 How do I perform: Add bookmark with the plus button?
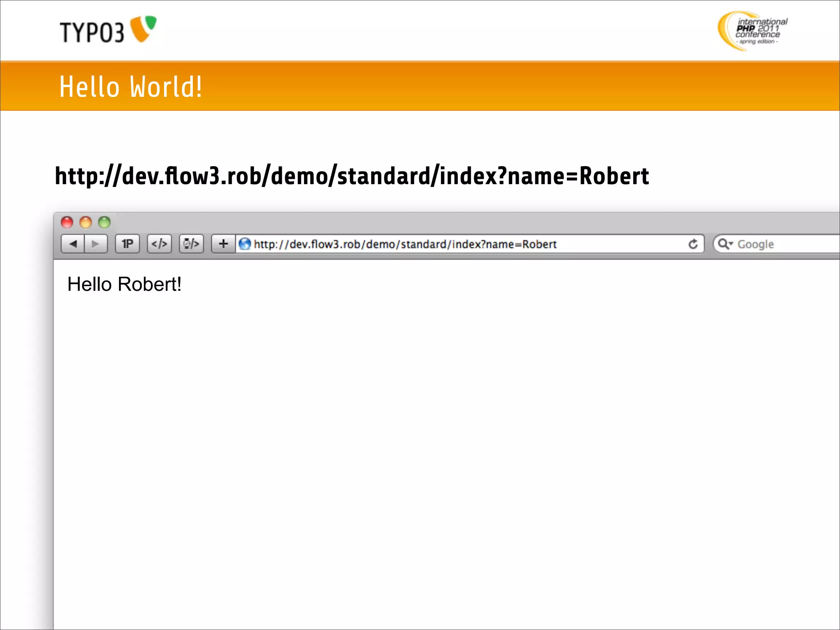coord(223,244)
